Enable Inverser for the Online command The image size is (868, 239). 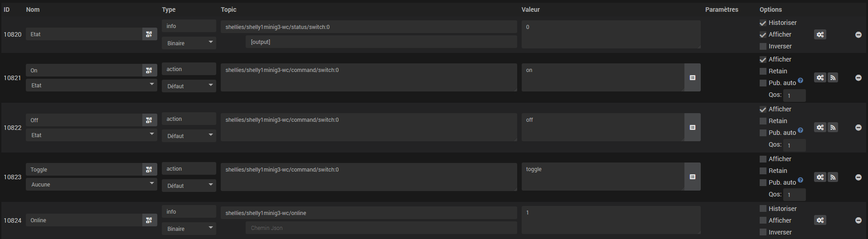pos(763,232)
